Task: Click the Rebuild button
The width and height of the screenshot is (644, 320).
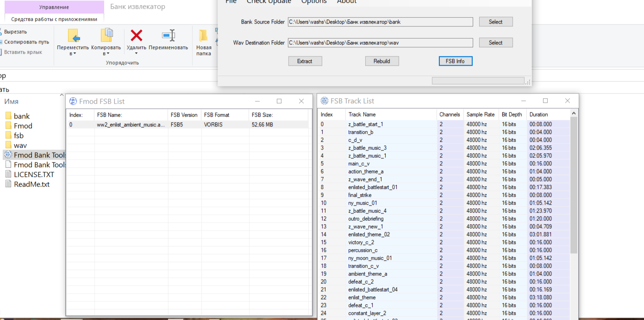Action: click(x=381, y=61)
